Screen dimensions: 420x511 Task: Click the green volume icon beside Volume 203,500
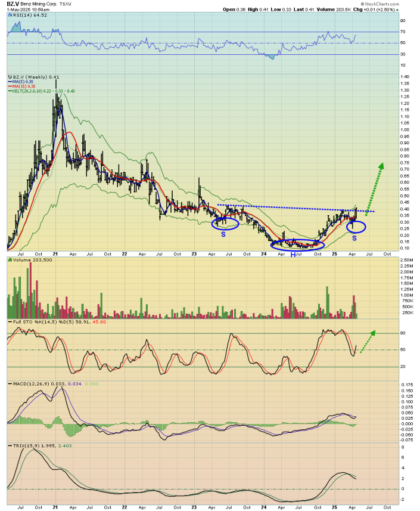10,260
